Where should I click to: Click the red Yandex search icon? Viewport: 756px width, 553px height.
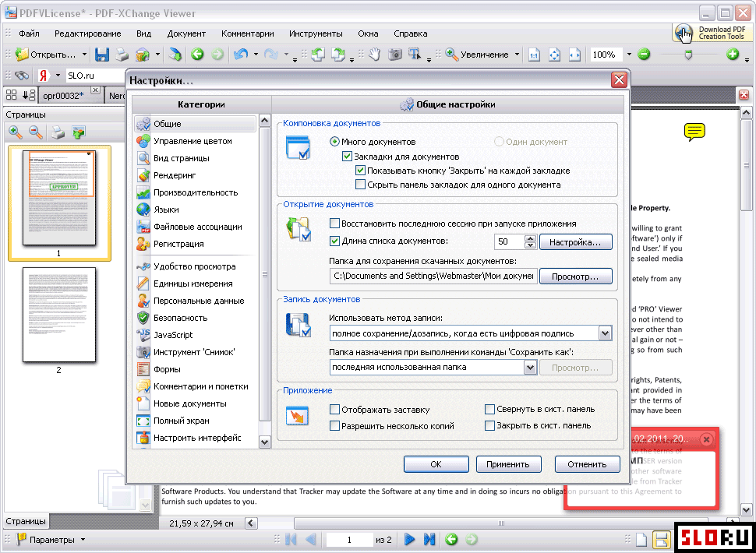tap(44, 76)
